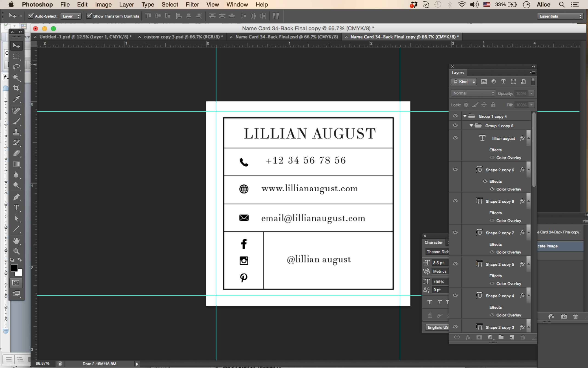Open the Essentials workspace dropdown
The width and height of the screenshot is (588, 368).
560,16
